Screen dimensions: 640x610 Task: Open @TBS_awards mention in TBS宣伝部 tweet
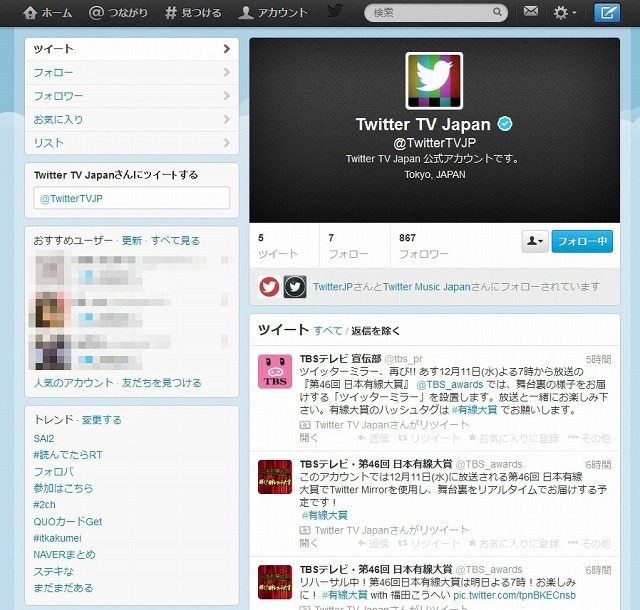coord(449,384)
